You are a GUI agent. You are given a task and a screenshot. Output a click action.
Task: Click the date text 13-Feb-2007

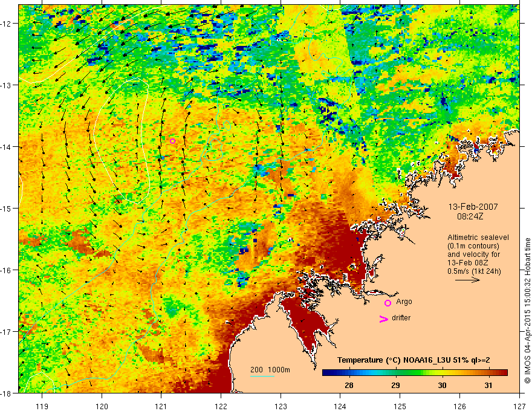473,207
